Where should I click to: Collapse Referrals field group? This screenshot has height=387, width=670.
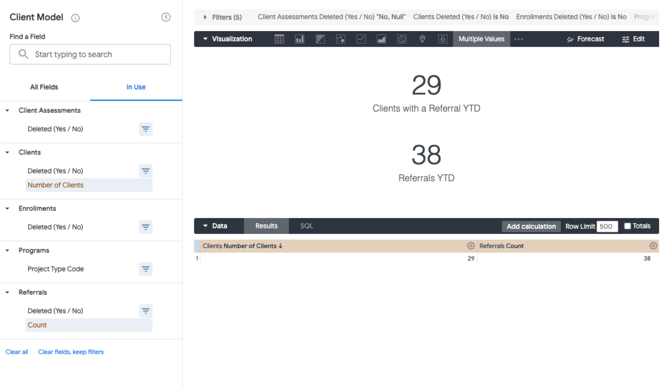[x=7, y=292]
